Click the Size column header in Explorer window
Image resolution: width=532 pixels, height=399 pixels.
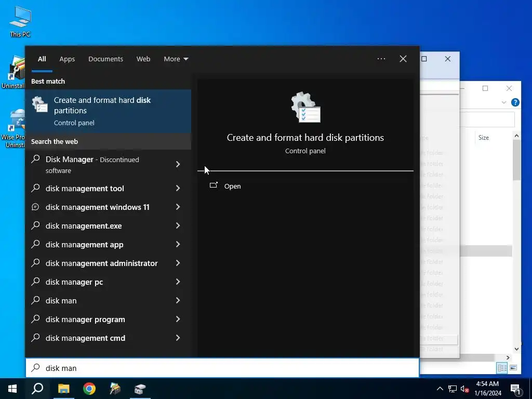point(484,137)
